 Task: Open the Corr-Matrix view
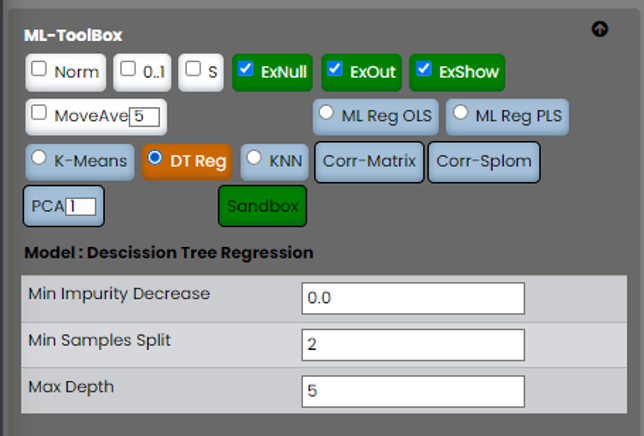coord(370,162)
